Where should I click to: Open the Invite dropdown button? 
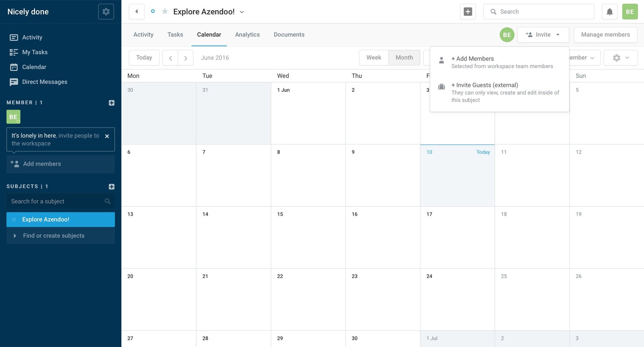click(x=543, y=35)
